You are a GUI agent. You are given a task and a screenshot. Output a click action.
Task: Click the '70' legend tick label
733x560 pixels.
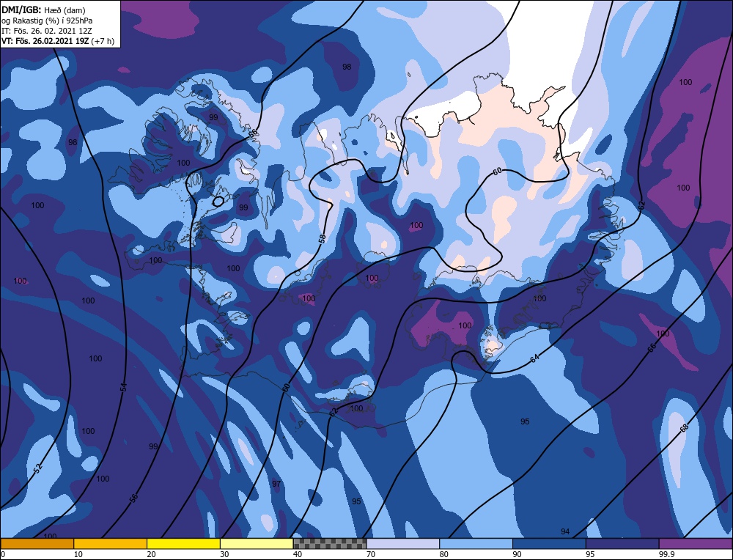[371, 554]
